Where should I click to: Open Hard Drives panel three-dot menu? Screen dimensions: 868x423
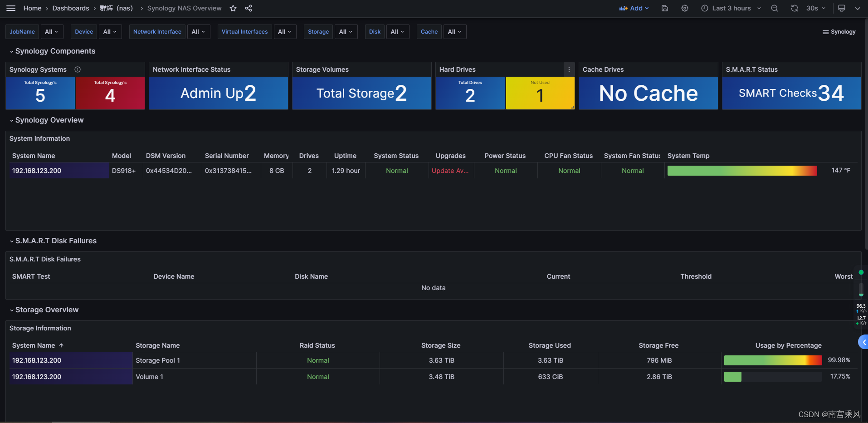[x=569, y=69]
